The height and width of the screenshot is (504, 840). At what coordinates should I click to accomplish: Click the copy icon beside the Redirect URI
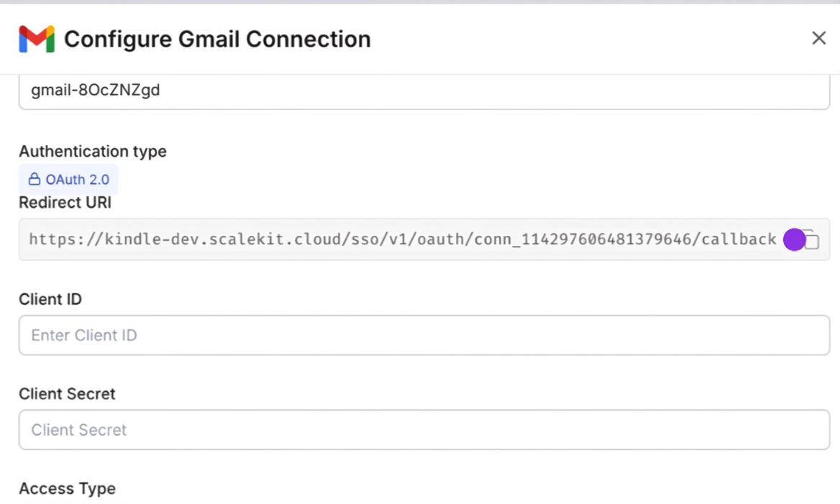(x=811, y=239)
